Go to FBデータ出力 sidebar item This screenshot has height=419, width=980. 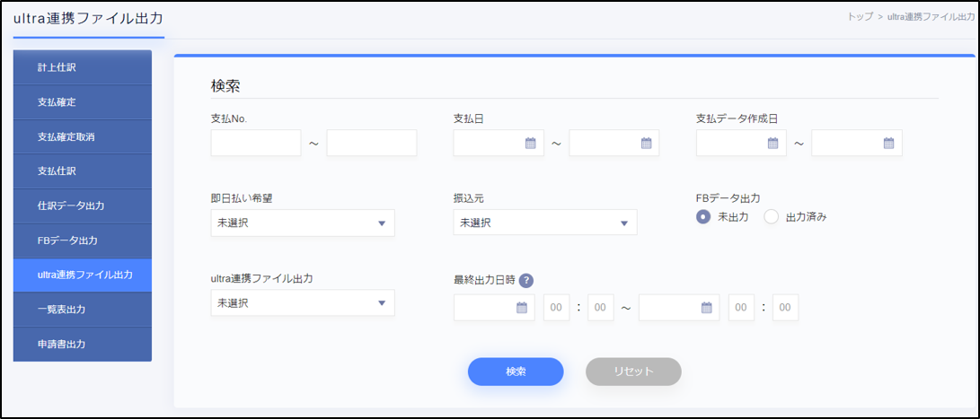click(83, 240)
